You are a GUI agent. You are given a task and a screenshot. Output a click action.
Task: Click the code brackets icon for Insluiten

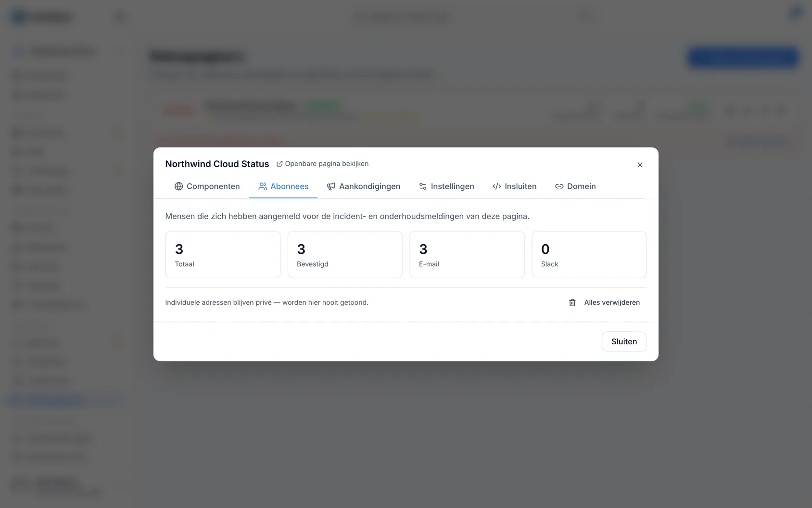point(497,186)
